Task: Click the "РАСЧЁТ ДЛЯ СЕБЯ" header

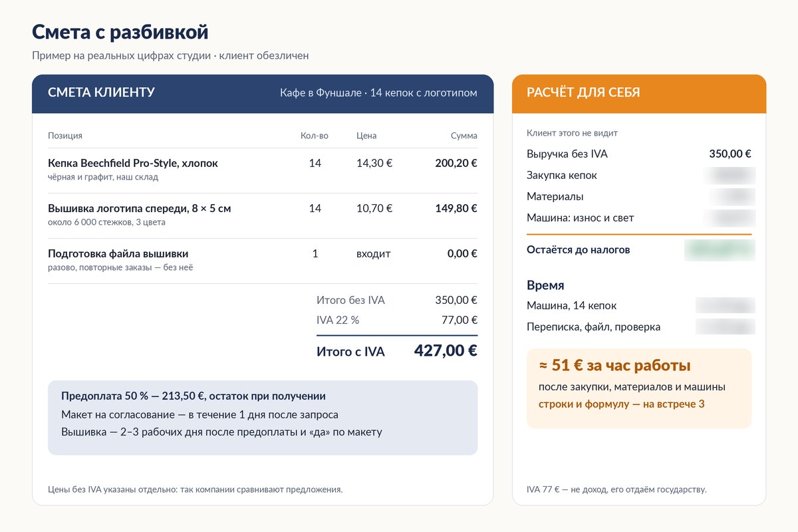Action: click(x=583, y=92)
